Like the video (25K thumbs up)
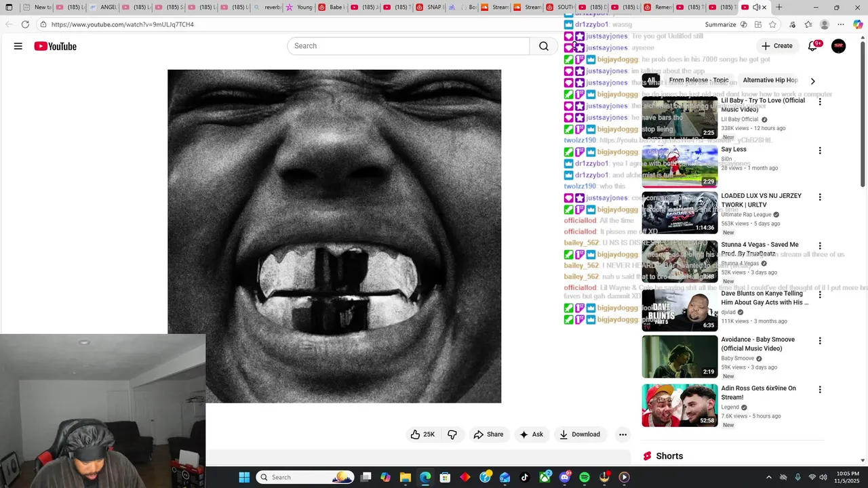868x488 pixels. click(x=422, y=434)
